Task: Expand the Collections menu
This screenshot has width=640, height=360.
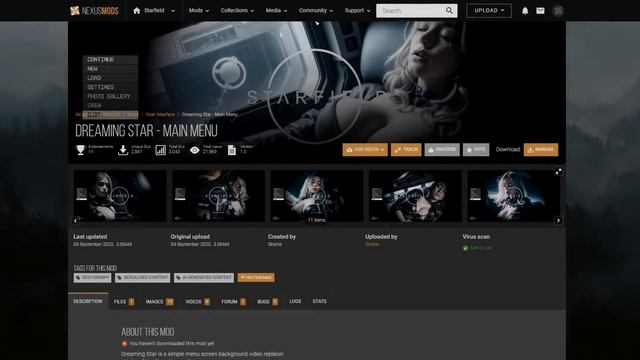Action: pyautogui.click(x=237, y=11)
